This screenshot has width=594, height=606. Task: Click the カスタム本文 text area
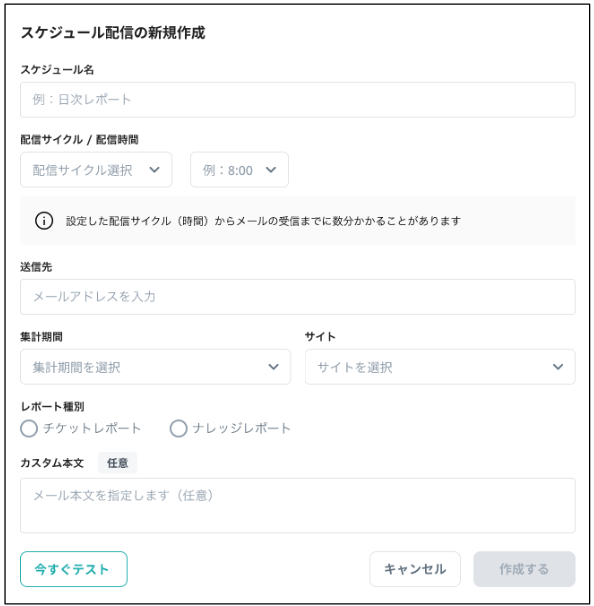tap(298, 506)
